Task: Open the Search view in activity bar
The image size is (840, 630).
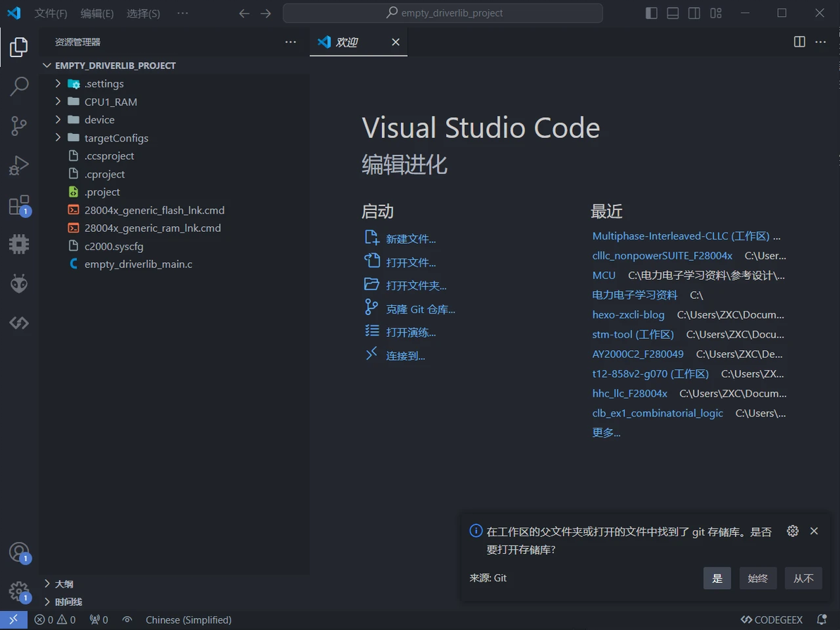Action: [19, 87]
